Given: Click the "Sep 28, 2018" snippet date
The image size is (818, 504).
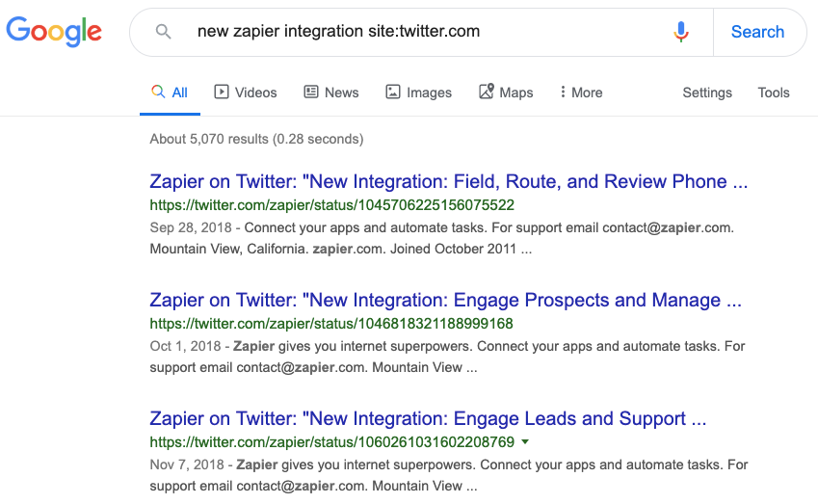Looking at the screenshot, I should 191,228.
